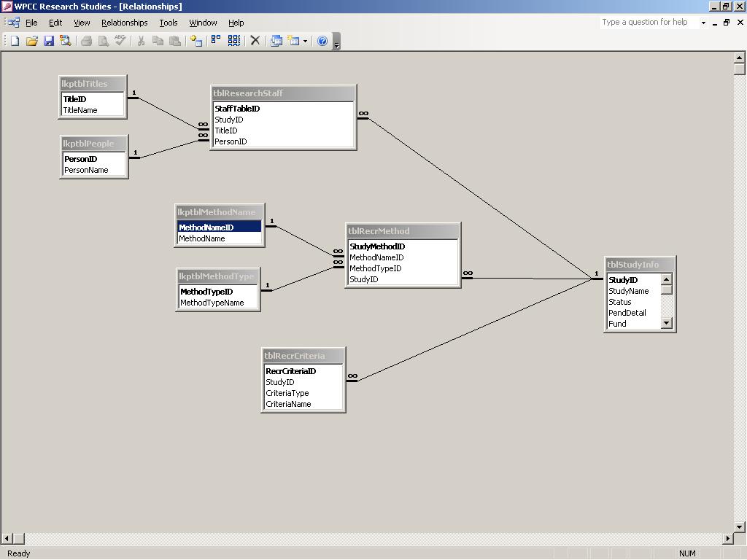Click Show Direct Relationships icon
Screen dimensions: 747x560
tap(216, 41)
